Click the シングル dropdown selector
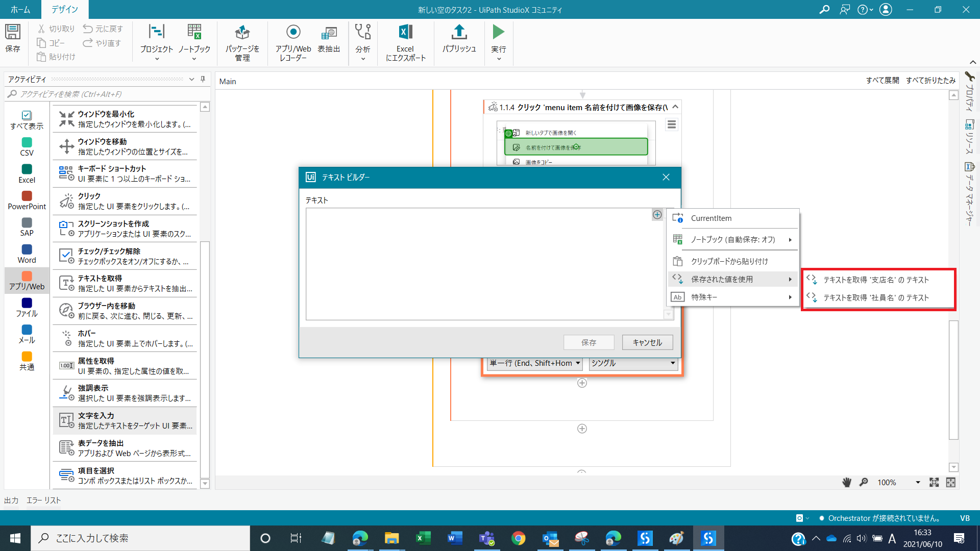980x551 pixels. 632,363
